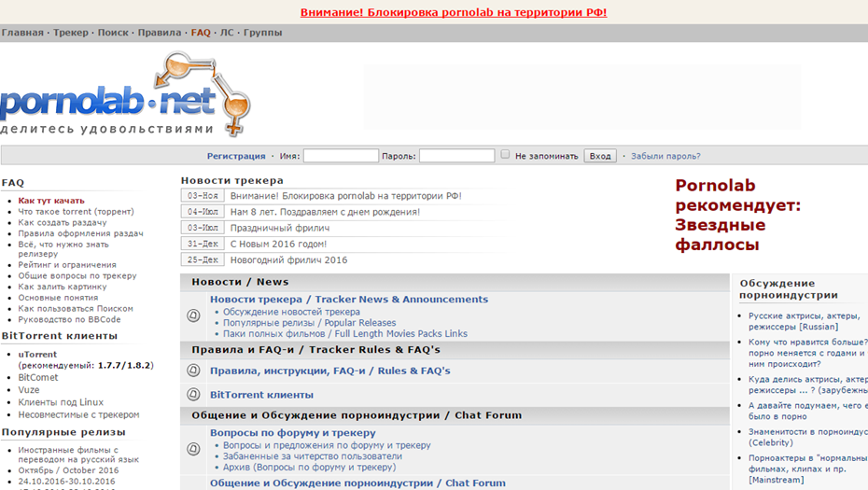Open Основные понятия link
This screenshot has width=868, height=490.
coord(58,298)
